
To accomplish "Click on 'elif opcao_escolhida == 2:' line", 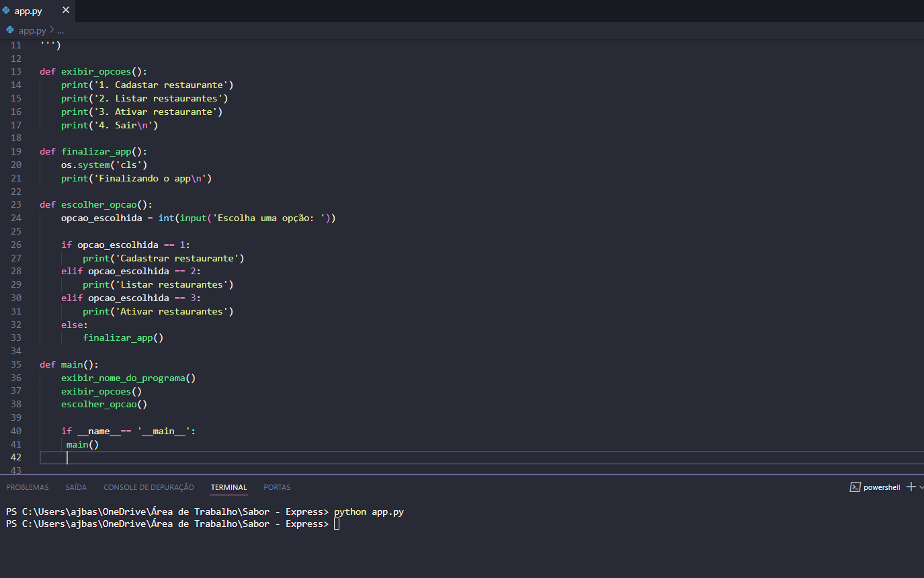I will 131,271.
